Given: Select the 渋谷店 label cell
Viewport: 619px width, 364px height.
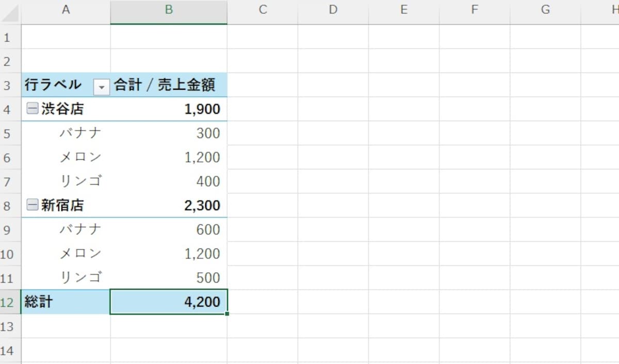Looking at the screenshot, I should (66, 109).
